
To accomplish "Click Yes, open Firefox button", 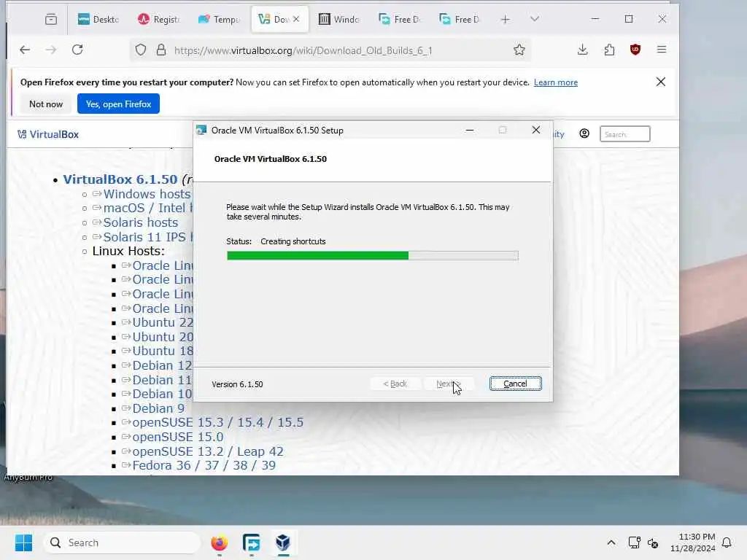I will (x=119, y=104).
